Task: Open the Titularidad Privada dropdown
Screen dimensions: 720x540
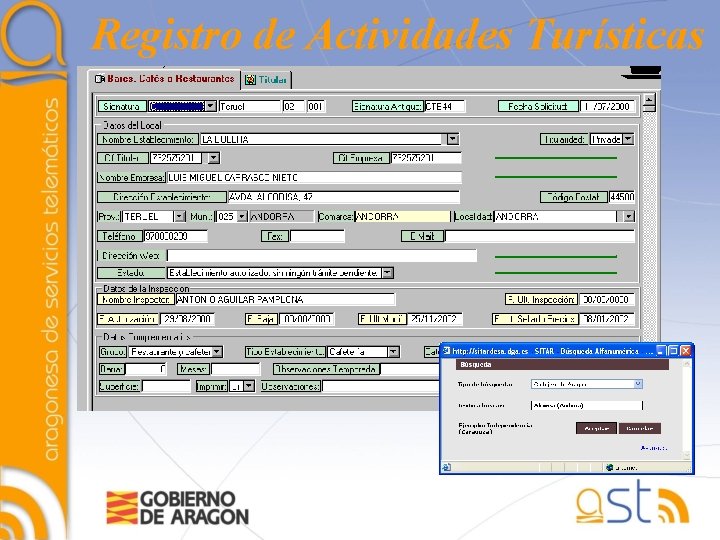Action: tap(629, 139)
